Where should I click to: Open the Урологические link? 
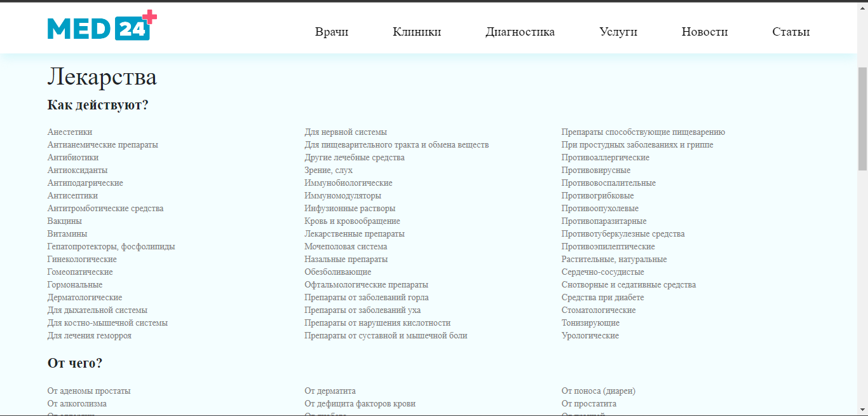coord(590,336)
